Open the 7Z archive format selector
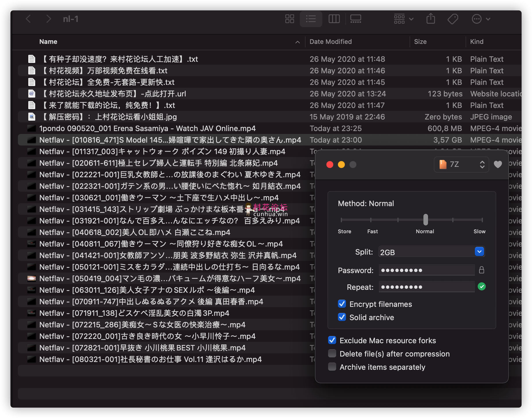The image size is (532, 418). click(x=461, y=164)
